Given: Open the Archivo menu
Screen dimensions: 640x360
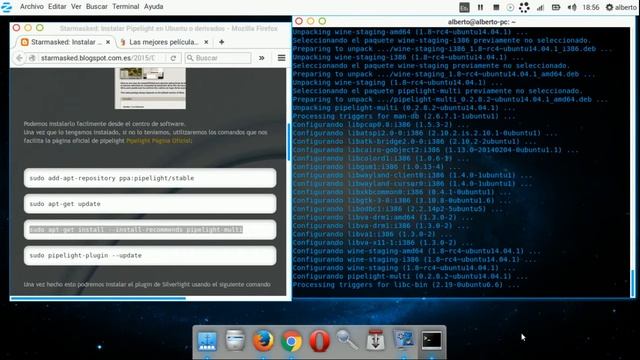Looking at the screenshot, I should (x=31, y=7).
